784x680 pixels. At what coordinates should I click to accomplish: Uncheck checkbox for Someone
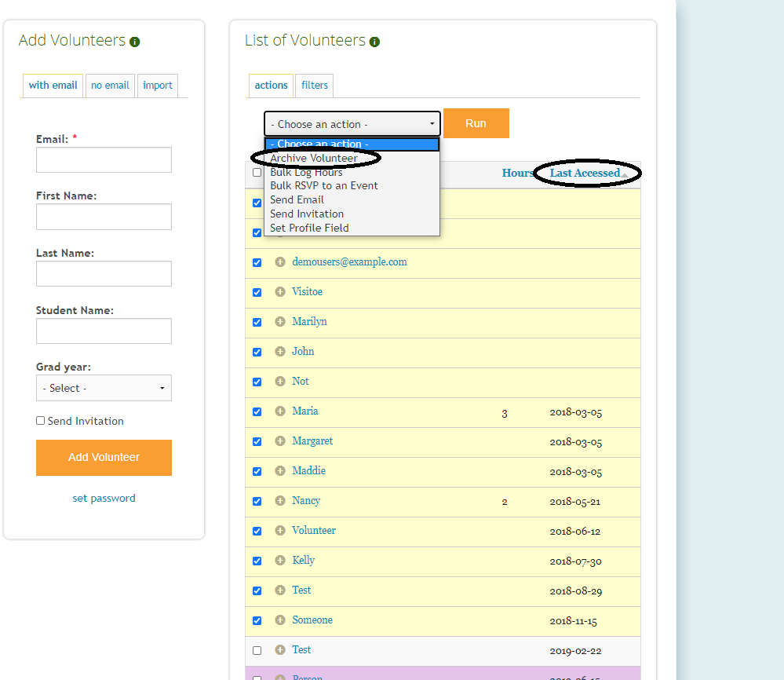tap(257, 621)
